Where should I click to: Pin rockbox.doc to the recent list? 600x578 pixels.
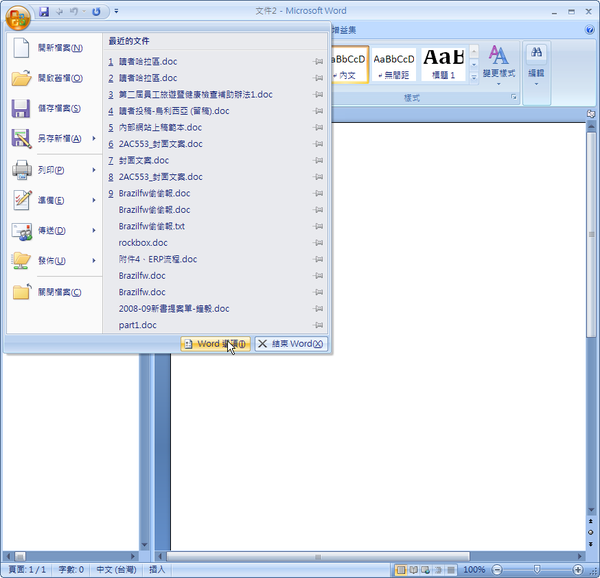pyautogui.click(x=318, y=243)
